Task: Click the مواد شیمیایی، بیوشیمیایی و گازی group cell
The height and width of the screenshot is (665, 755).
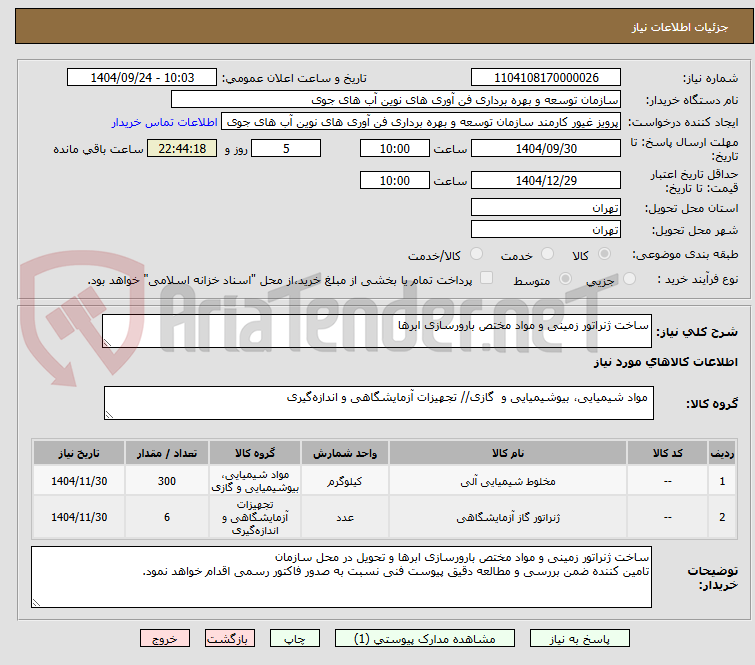Action: coord(255,481)
